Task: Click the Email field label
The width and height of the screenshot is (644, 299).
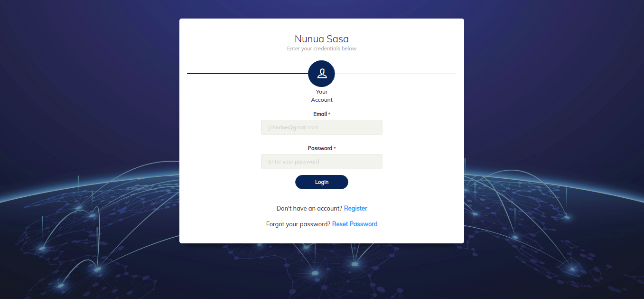Action: 320,114
